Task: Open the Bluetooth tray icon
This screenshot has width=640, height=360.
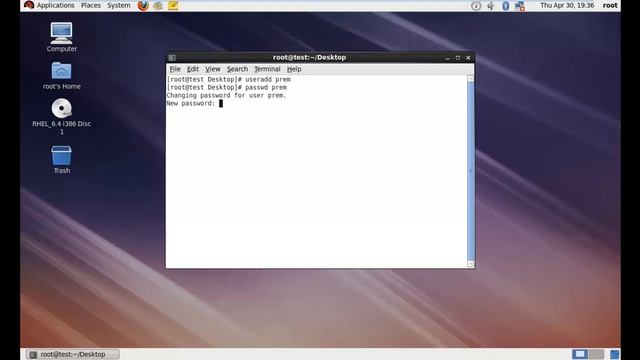Action: coord(505,6)
